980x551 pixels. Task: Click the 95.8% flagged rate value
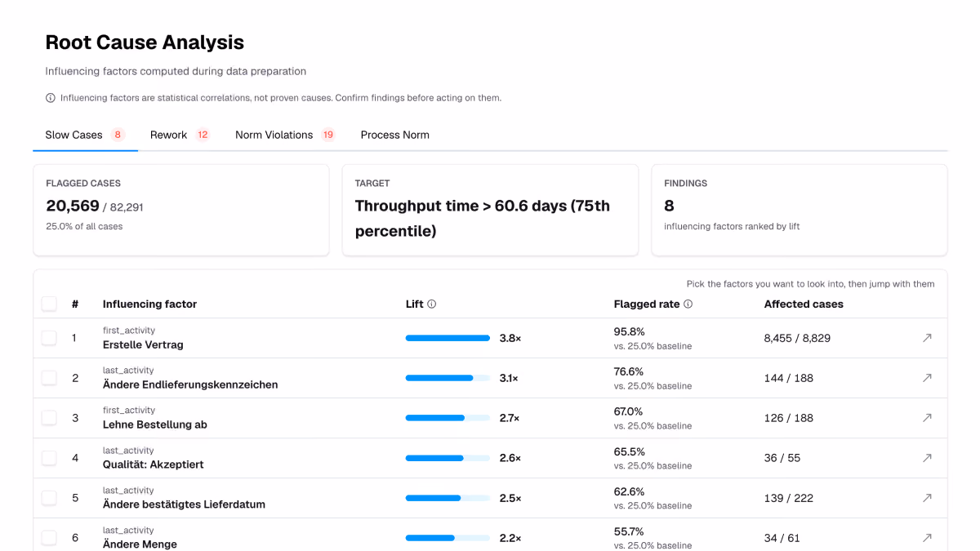[630, 331]
